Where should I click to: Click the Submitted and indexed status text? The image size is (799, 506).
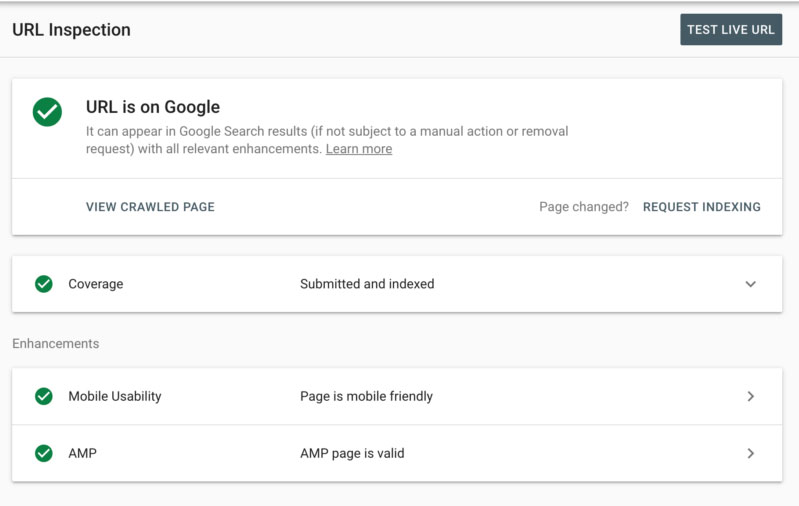pyautogui.click(x=367, y=284)
